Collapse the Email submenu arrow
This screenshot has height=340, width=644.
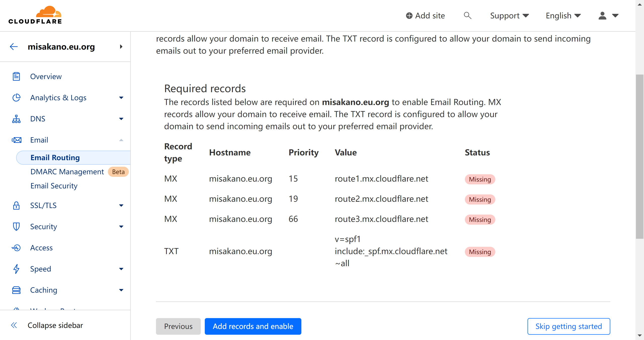(x=121, y=140)
